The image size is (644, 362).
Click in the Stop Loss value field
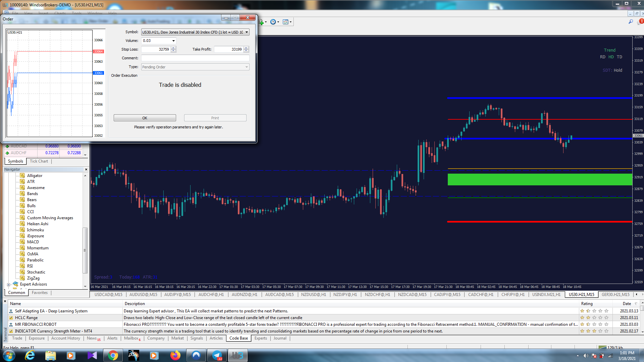156,49
